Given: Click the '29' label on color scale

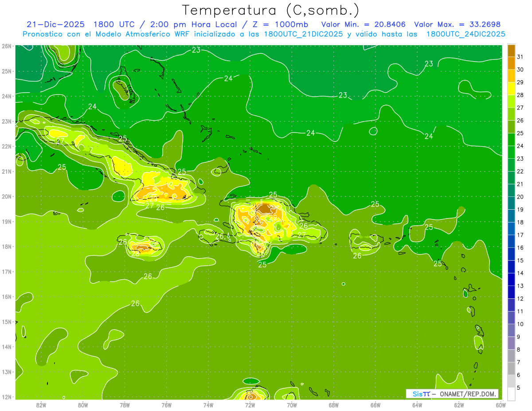Looking at the screenshot, I should (520, 82).
